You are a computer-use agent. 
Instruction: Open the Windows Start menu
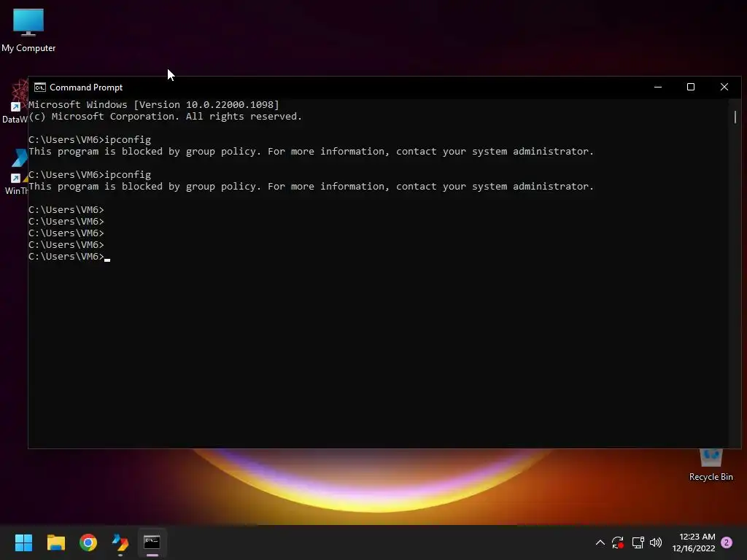point(23,542)
